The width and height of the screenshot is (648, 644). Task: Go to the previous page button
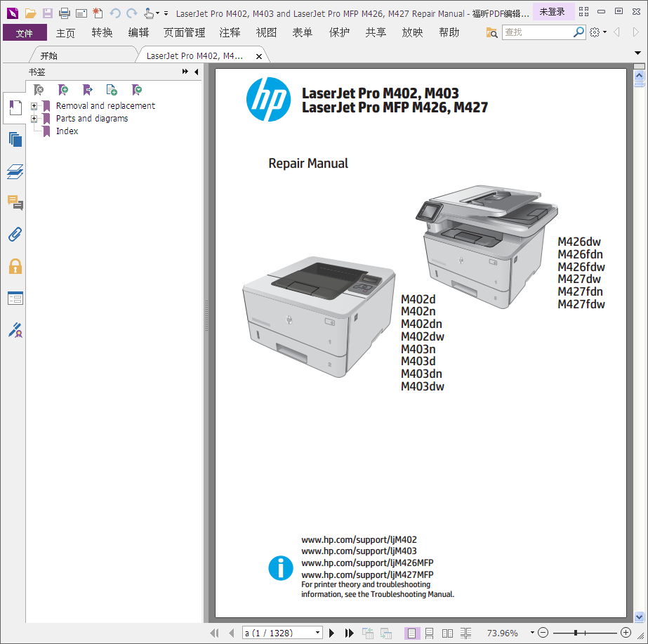point(232,633)
